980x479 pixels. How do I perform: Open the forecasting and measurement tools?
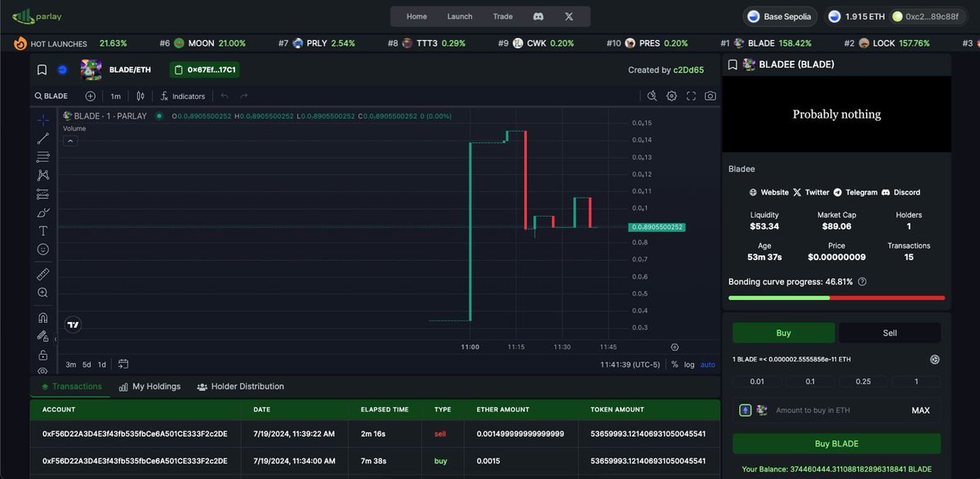pyautogui.click(x=43, y=194)
